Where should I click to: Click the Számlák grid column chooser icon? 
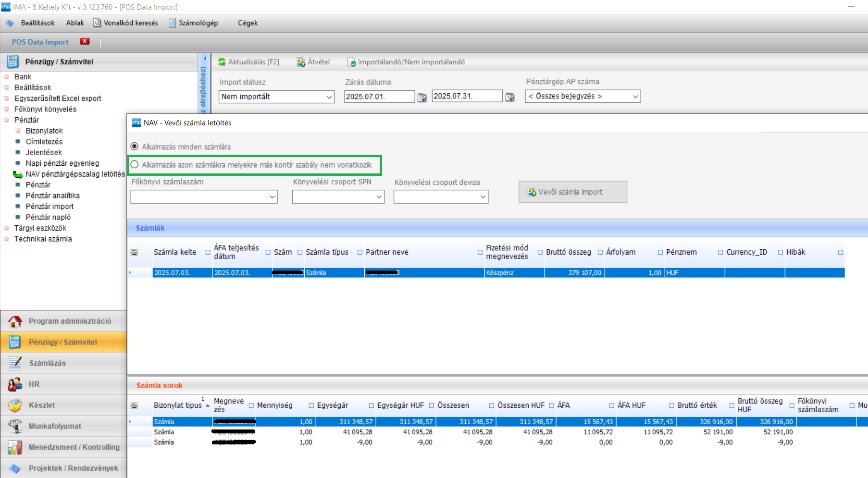(134, 253)
